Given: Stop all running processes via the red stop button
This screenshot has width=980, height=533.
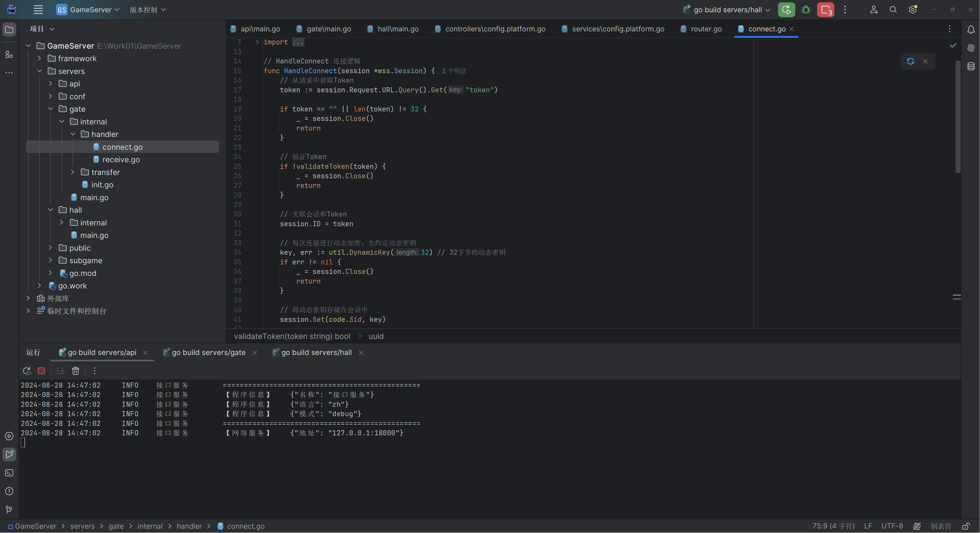Looking at the screenshot, I should [825, 10].
